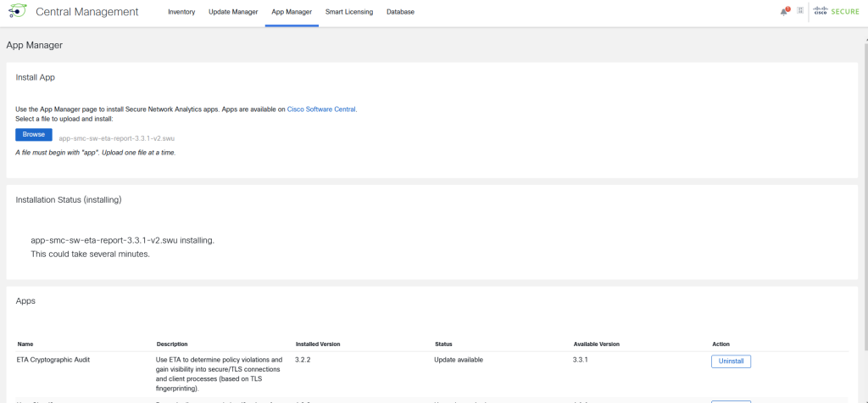868x403 pixels.
Task: Click the Cisco Secure logo
Action: point(836,11)
